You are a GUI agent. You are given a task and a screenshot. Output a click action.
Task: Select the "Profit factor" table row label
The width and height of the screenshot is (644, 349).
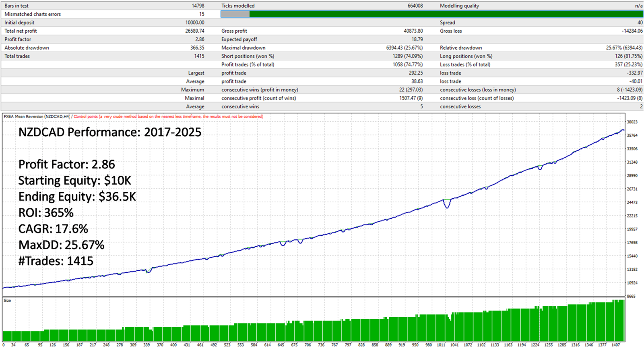click(18, 39)
